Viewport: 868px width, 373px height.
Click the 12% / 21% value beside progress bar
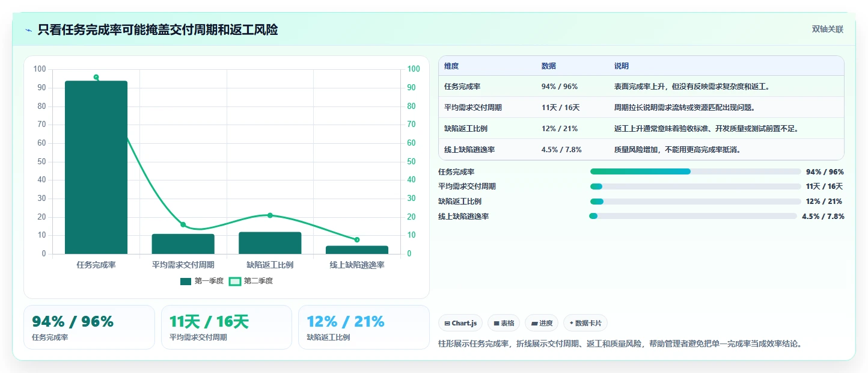tap(824, 202)
